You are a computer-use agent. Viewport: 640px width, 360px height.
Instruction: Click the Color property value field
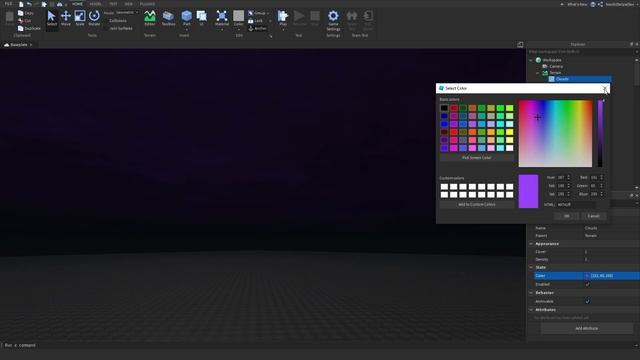coord(611,276)
